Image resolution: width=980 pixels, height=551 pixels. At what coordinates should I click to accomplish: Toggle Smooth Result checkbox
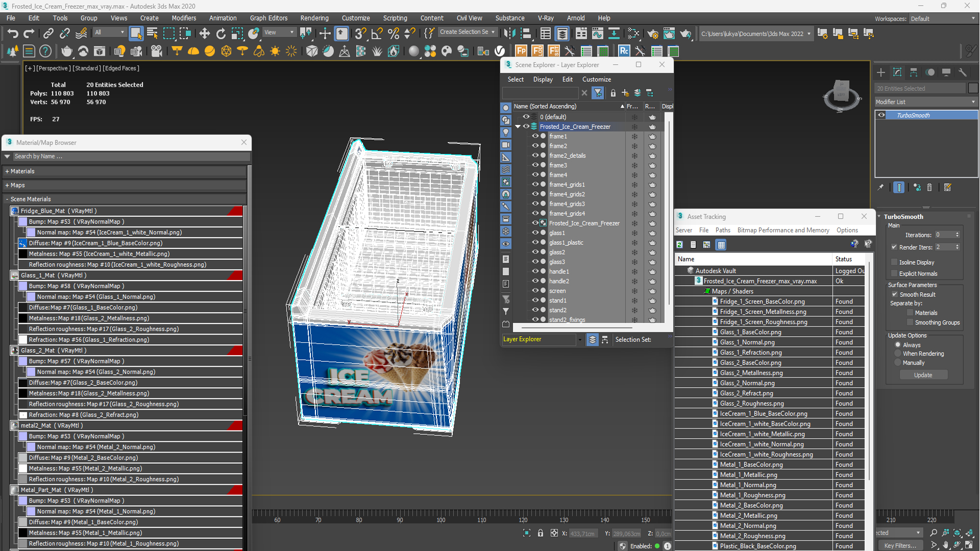(x=894, y=294)
